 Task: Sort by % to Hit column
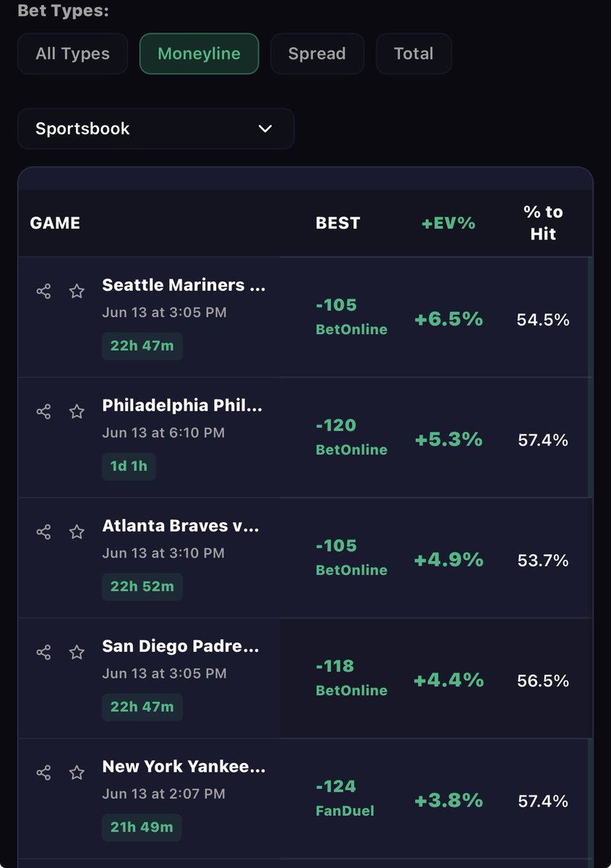[543, 223]
